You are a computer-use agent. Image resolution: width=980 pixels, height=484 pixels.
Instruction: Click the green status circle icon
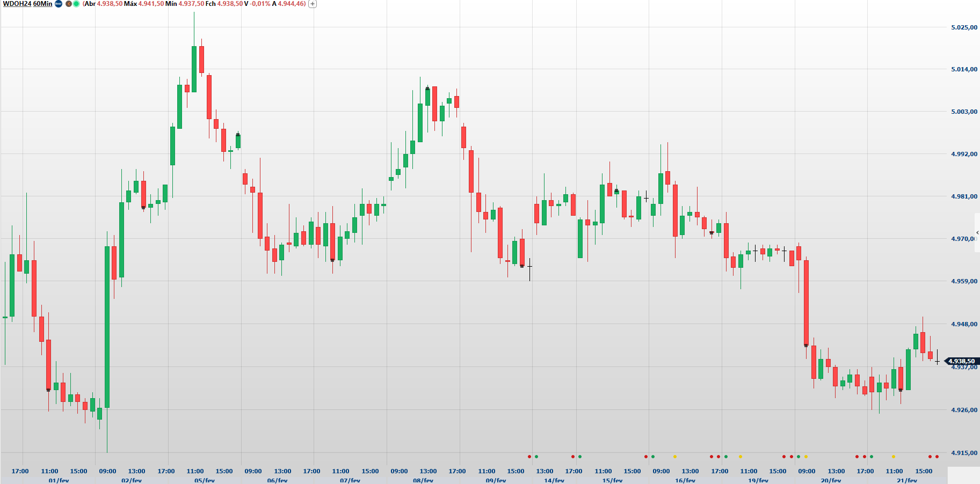(76, 4)
